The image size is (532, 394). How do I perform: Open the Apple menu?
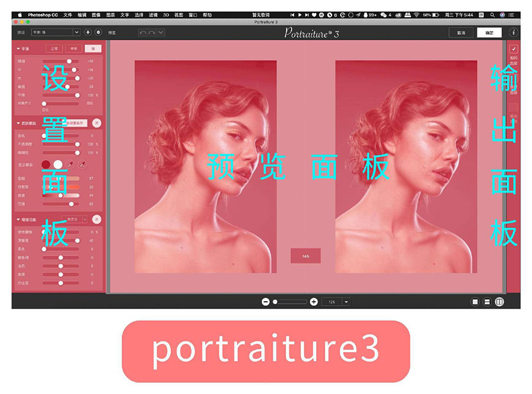point(20,15)
